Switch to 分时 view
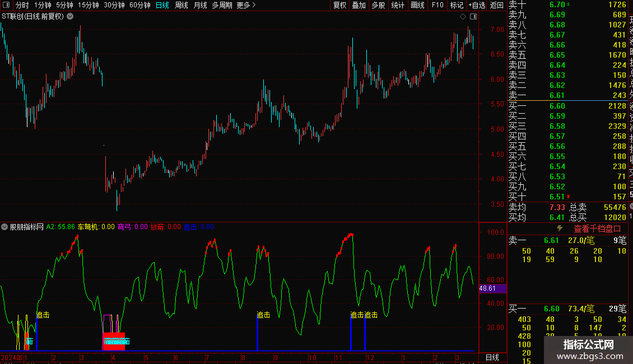 point(22,5)
